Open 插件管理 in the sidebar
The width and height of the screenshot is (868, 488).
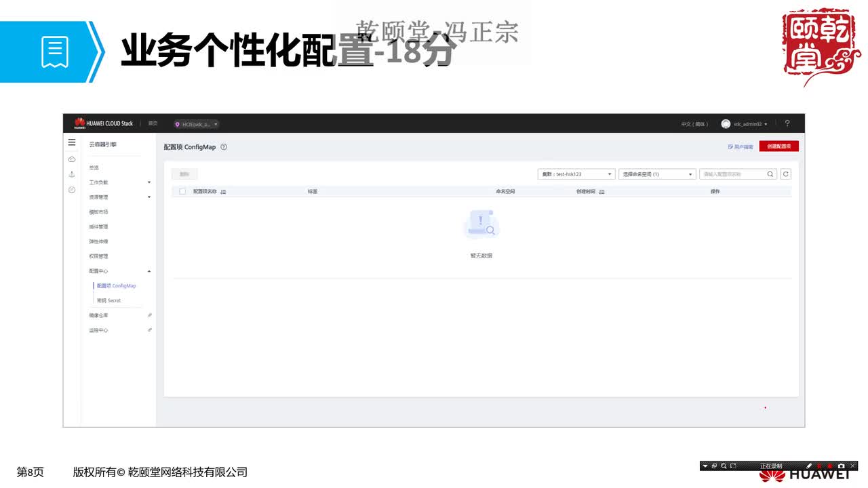[x=98, y=227]
